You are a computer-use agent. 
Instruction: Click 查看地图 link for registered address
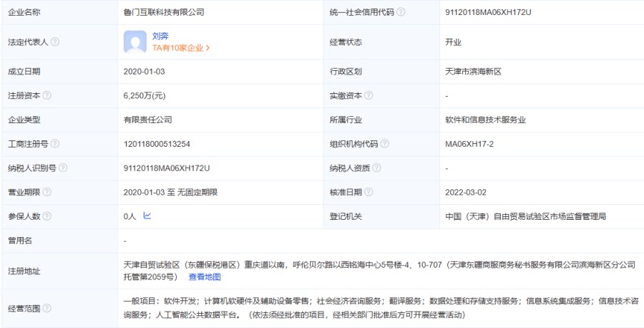pyautogui.click(x=205, y=277)
